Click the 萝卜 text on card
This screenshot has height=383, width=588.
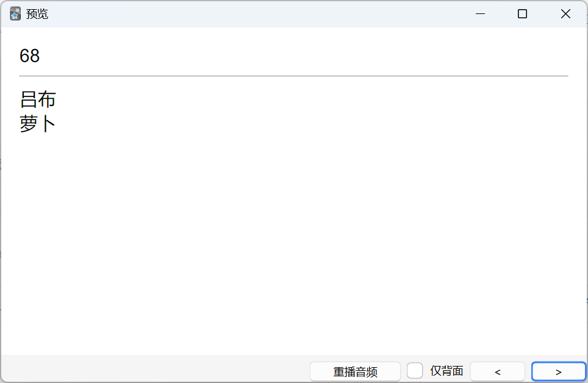tap(37, 123)
